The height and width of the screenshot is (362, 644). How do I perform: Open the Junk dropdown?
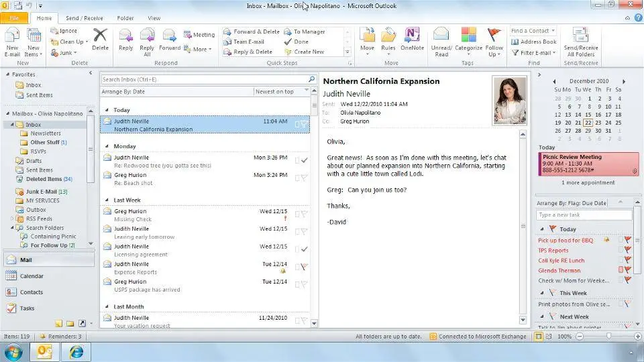[64, 53]
